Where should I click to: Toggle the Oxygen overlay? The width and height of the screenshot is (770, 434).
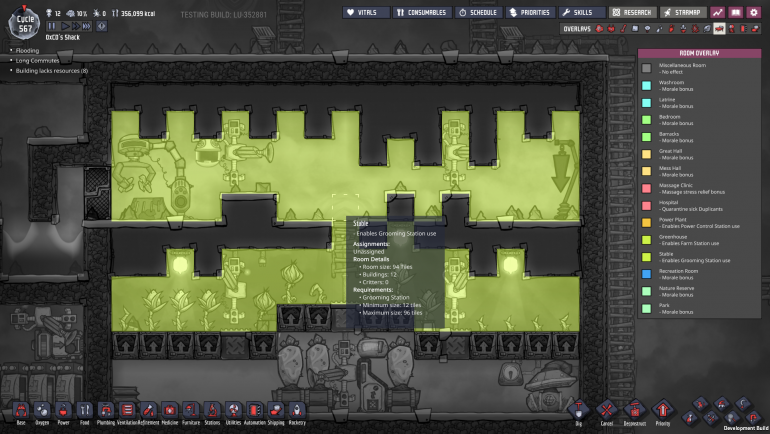click(x=599, y=29)
